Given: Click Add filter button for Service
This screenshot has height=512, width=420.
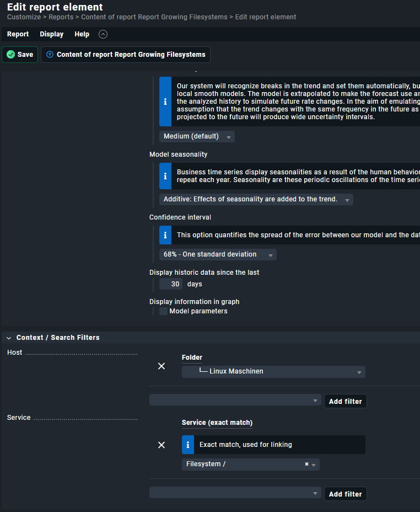Looking at the screenshot, I should [345, 494].
